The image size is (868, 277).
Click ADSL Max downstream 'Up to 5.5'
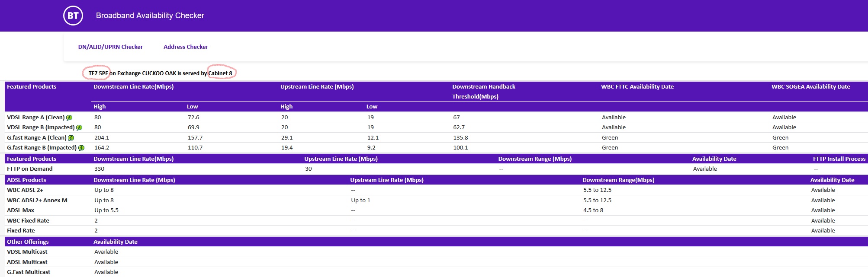[x=106, y=210]
